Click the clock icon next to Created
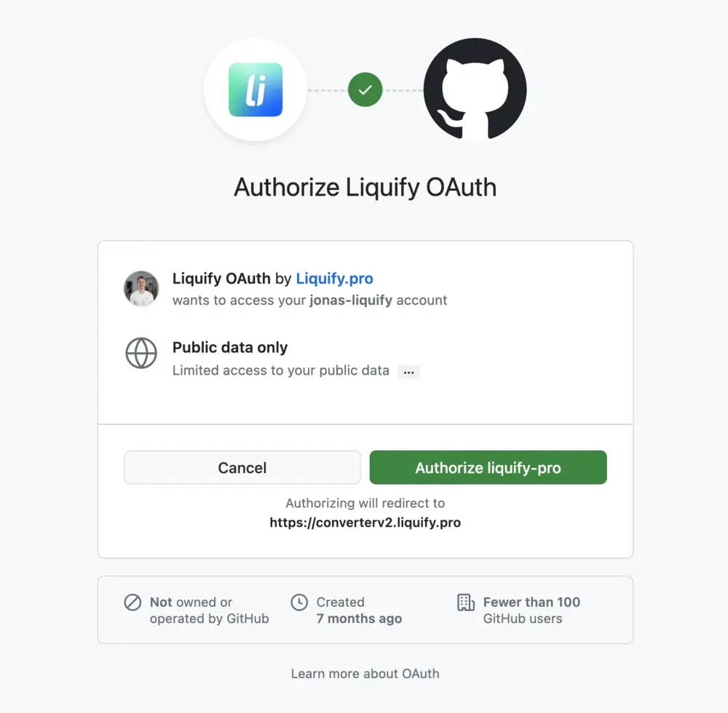Screen dimensions: 728x713 [299, 602]
